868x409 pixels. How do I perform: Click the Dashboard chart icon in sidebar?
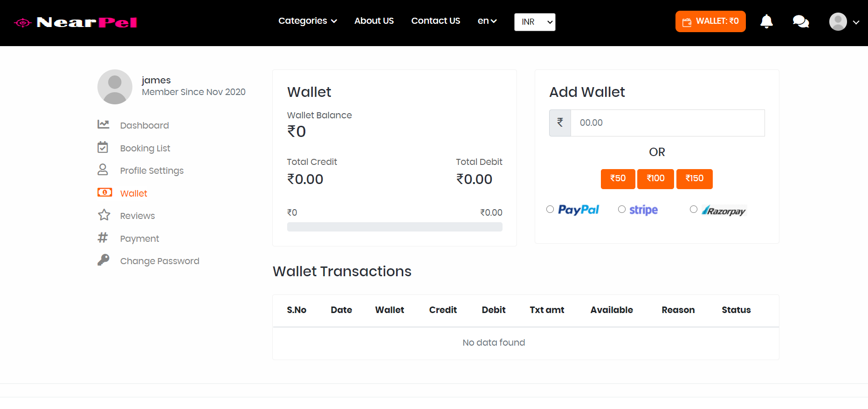pyautogui.click(x=103, y=124)
